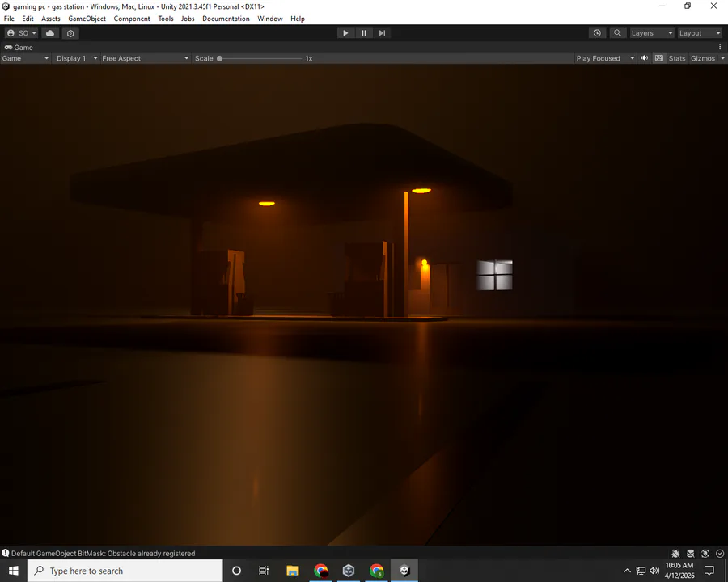
Task: Toggle debugger mode bug icon
Action: pos(675,553)
